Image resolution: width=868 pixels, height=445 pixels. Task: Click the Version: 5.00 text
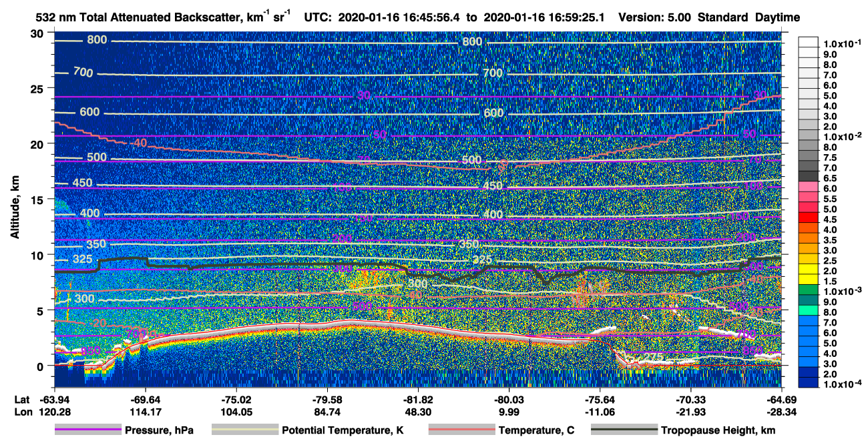656,18
